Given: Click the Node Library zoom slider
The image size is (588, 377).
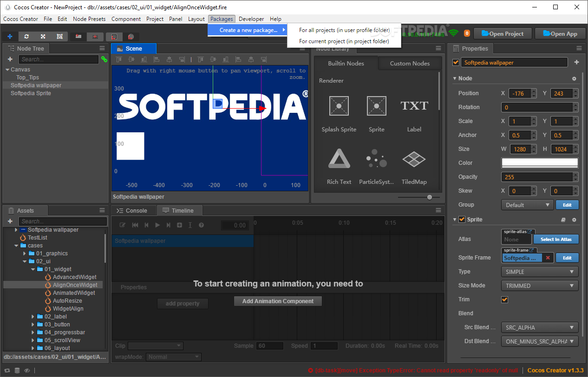Looking at the screenshot, I should [x=430, y=197].
